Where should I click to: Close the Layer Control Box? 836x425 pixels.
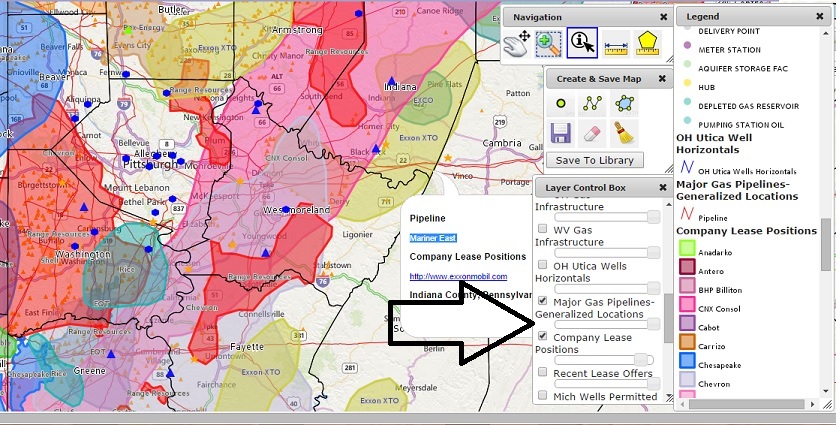663,187
